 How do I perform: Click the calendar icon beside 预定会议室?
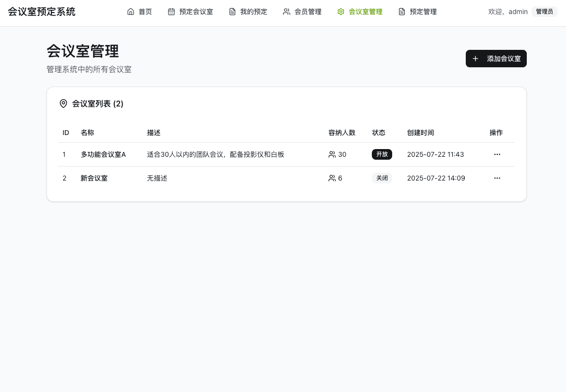click(171, 12)
